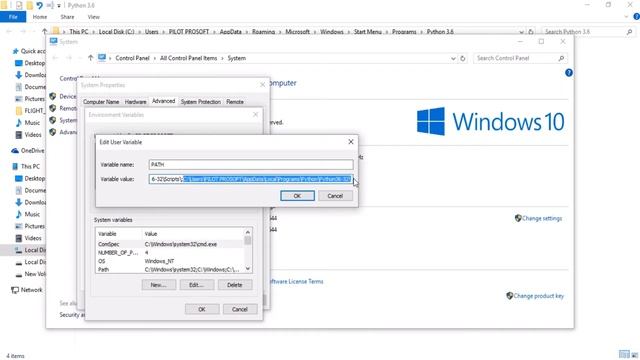640x360 pixels.
Task: Select FLIGHT_ folder in sidebar
Action: 31,111
